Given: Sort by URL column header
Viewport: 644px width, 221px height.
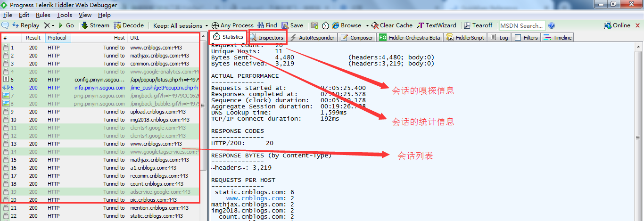Looking at the screenshot, I should click(163, 38).
